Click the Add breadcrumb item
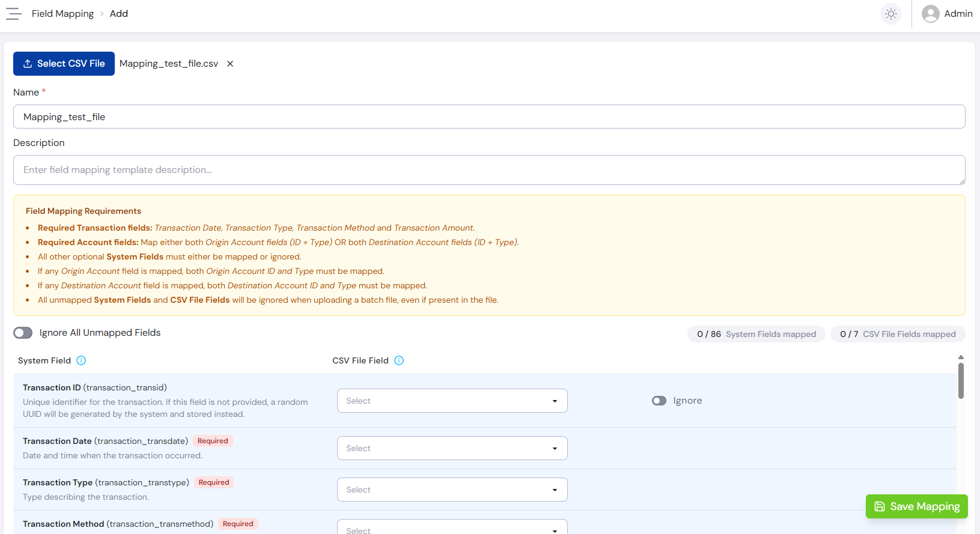 coord(119,14)
